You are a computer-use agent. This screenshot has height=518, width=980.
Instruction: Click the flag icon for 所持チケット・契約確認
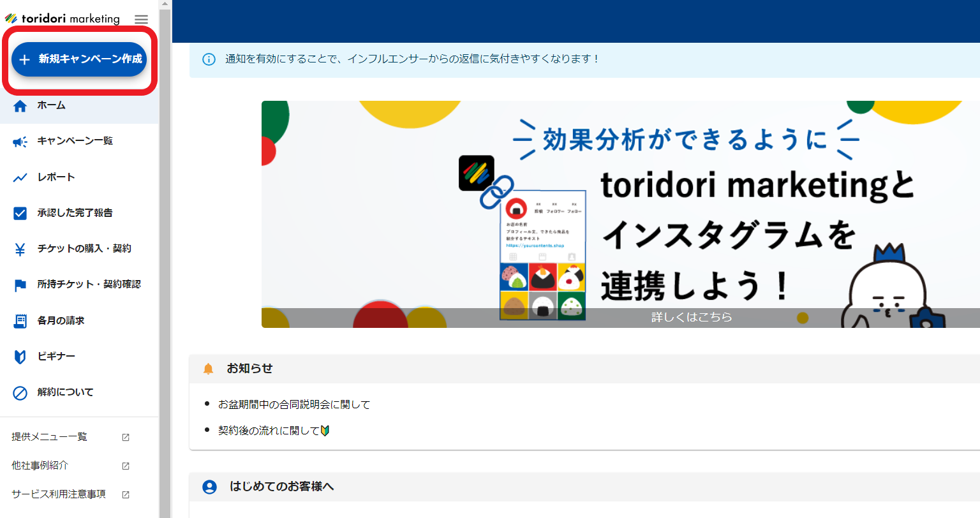tap(20, 285)
